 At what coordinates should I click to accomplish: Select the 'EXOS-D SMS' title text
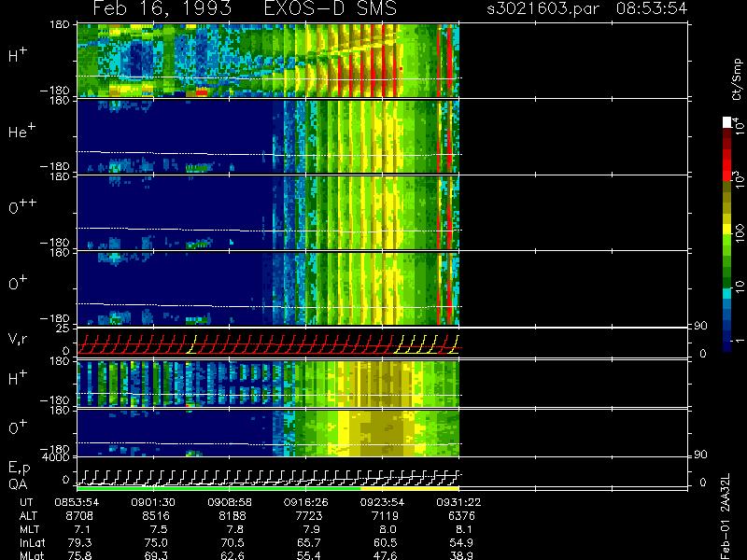[x=331, y=8]
